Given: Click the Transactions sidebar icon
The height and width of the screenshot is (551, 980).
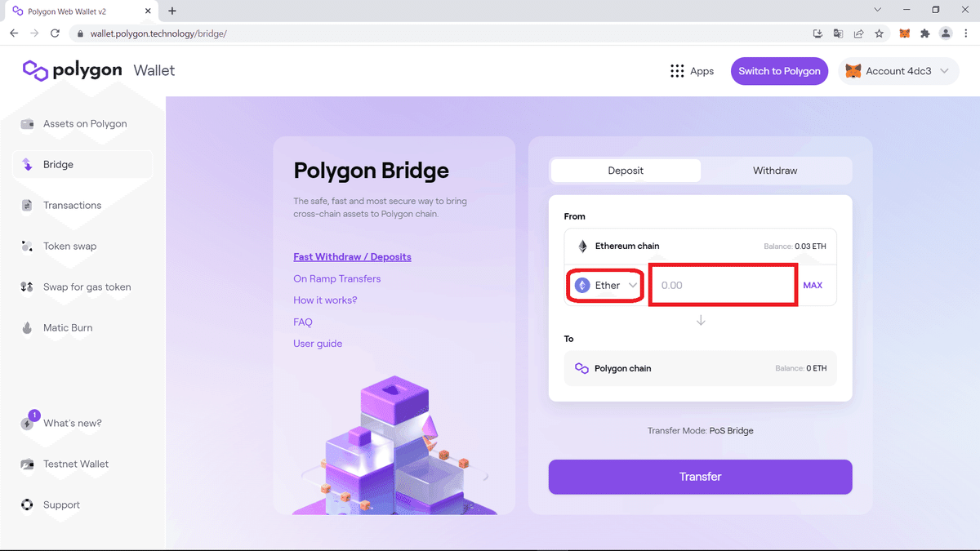Looking at the screenshot, I should (27, 206).
